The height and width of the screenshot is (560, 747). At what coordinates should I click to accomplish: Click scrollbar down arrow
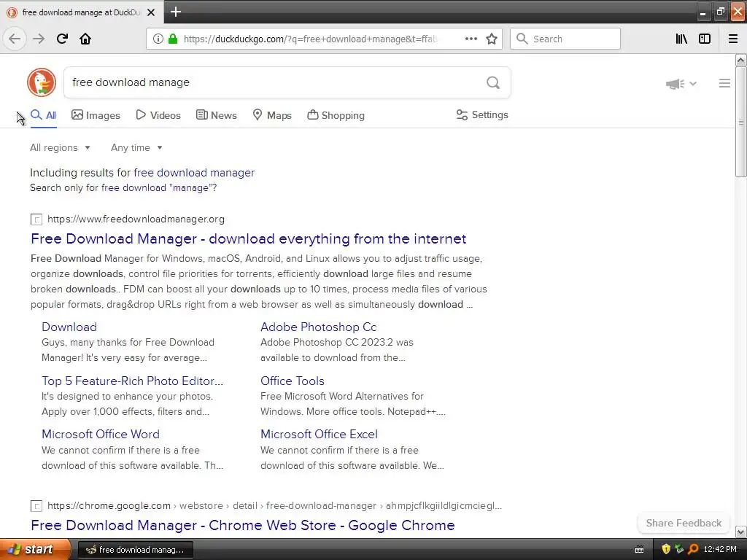coord(740,532)
